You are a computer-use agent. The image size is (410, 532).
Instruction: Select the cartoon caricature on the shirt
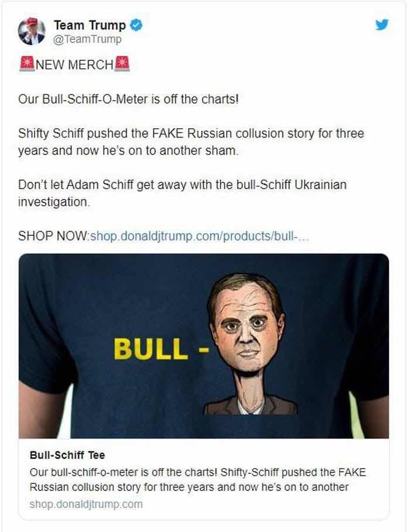[250, 344]
